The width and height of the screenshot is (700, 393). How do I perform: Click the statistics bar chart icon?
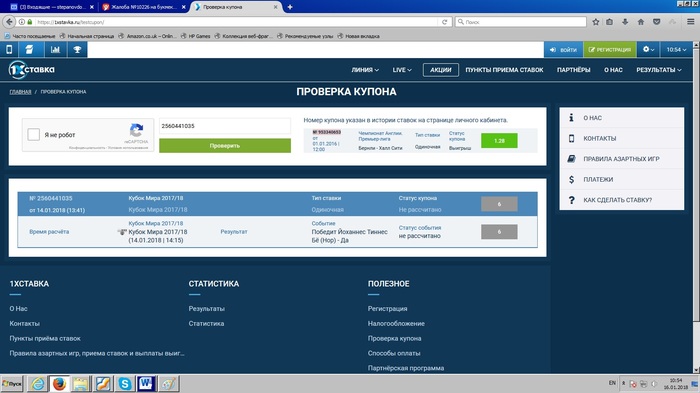point(55,50)
